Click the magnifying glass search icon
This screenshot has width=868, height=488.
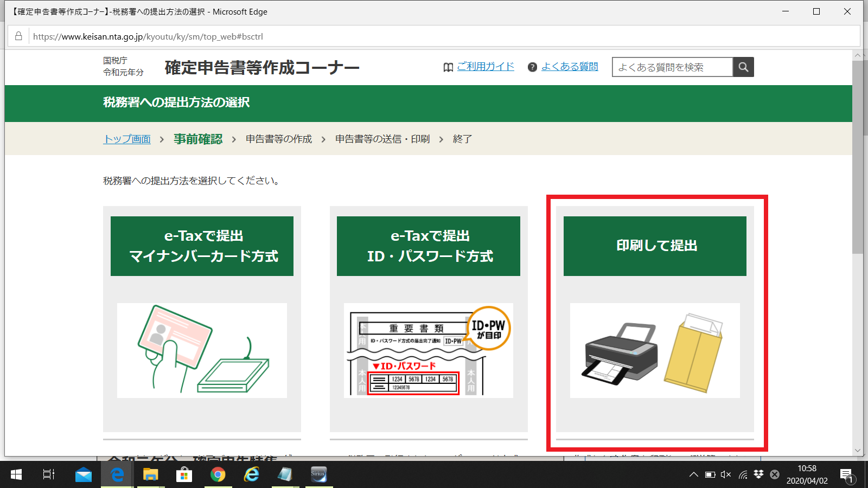[743, 67]
